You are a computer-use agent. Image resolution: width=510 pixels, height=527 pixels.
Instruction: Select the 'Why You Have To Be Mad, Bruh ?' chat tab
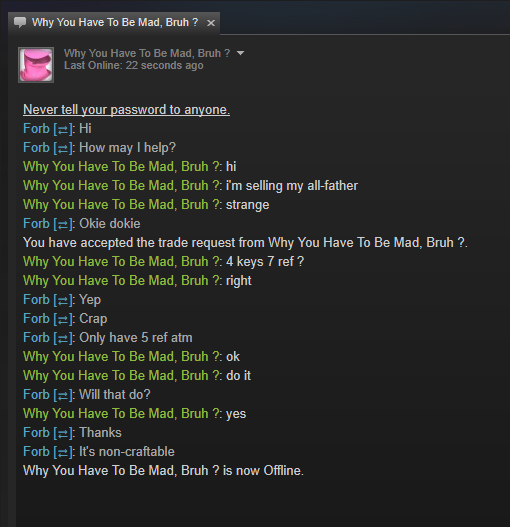pos(114,23)
